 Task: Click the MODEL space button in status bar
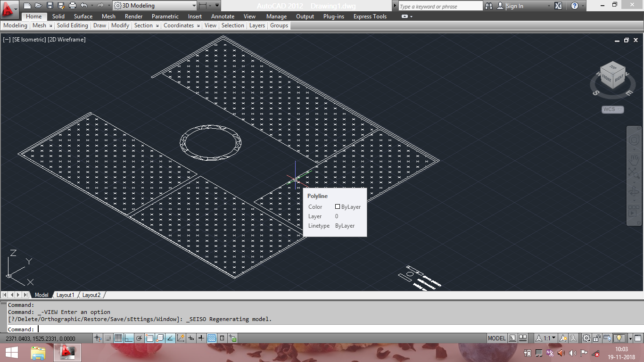[496, 338]
